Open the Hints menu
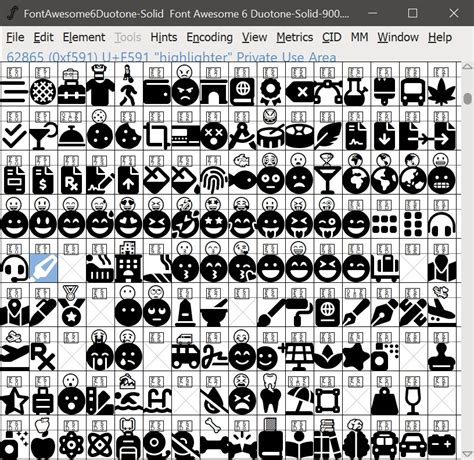 (x=164, y=37)
